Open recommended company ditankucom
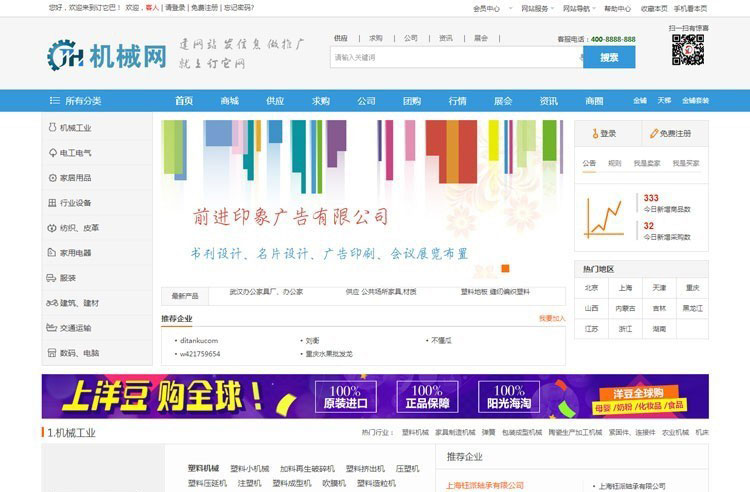 [199, 340]
